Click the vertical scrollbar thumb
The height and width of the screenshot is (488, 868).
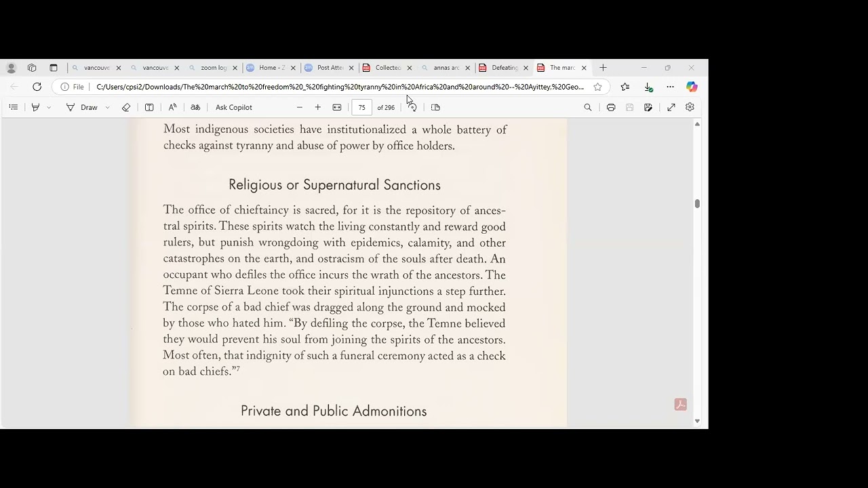[697, 203]
